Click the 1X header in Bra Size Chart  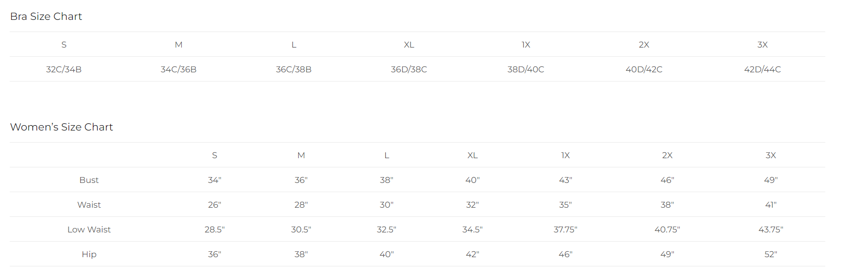(x=526, y=45)
